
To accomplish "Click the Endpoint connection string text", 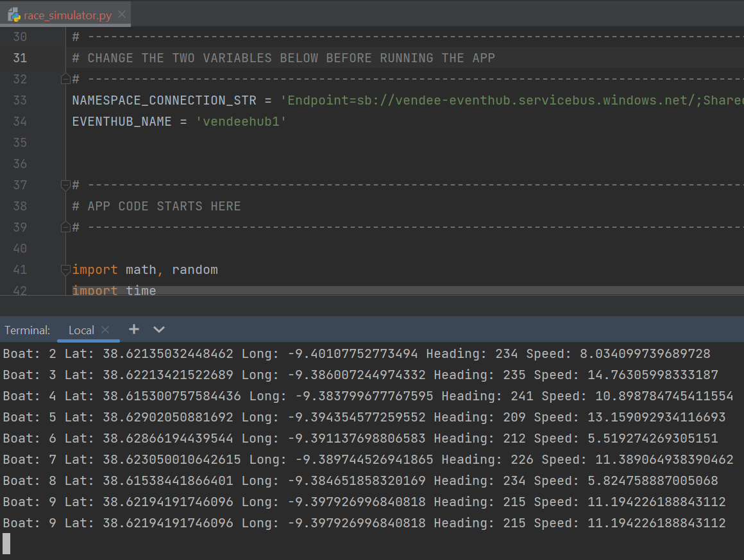I will [x=512, y=100].
